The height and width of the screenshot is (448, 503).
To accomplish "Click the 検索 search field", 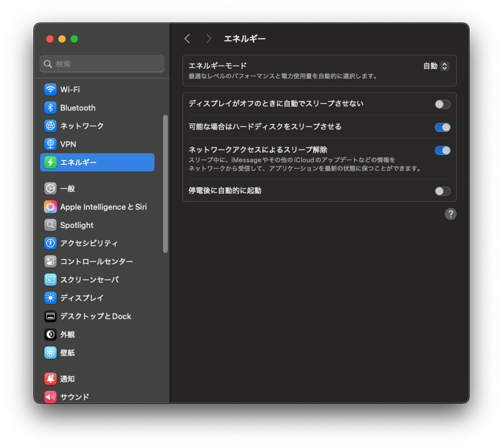I will (x=102, y=64).
